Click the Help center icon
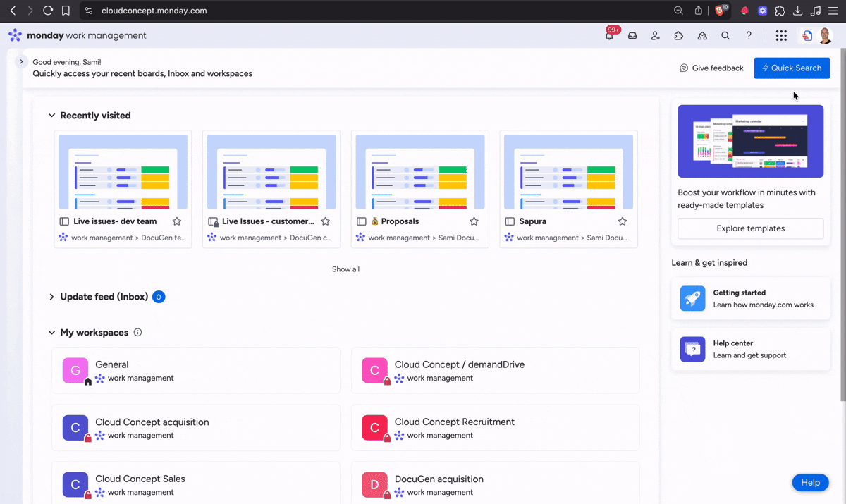 pos(692,349)
